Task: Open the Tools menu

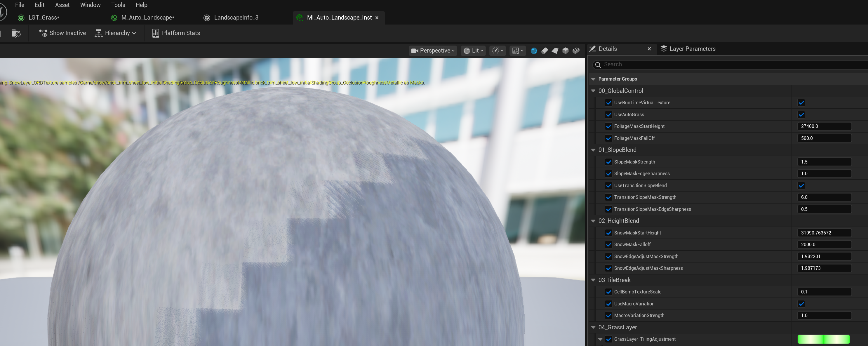Action: tap(118, 5)
